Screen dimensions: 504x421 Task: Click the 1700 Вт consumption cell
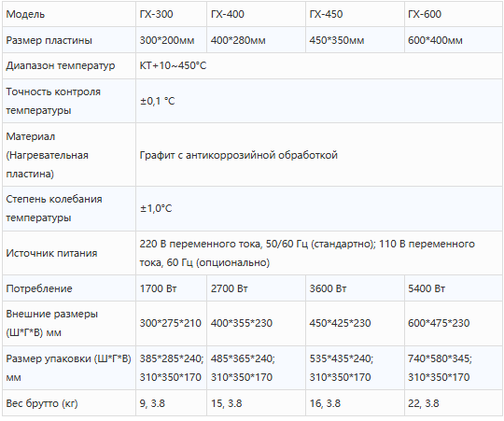point(158,288)
